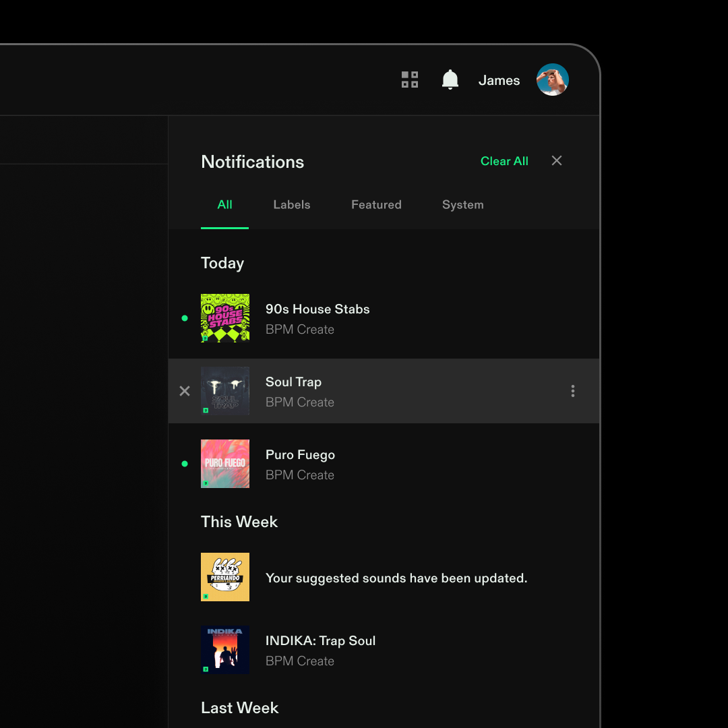Click the notification bell icon
The image size is (728, 728).
click(x=450, y=80)
